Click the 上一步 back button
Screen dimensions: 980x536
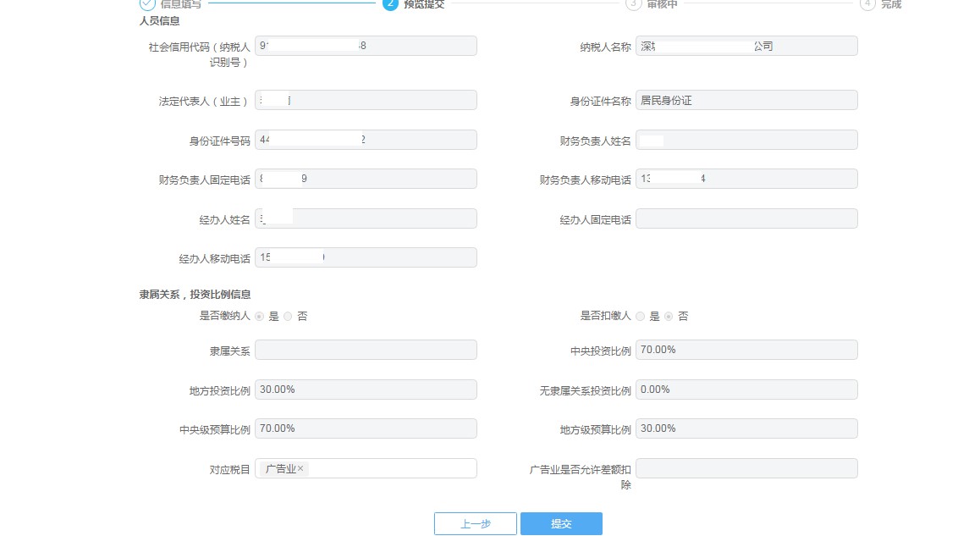[x=475, y=523]
